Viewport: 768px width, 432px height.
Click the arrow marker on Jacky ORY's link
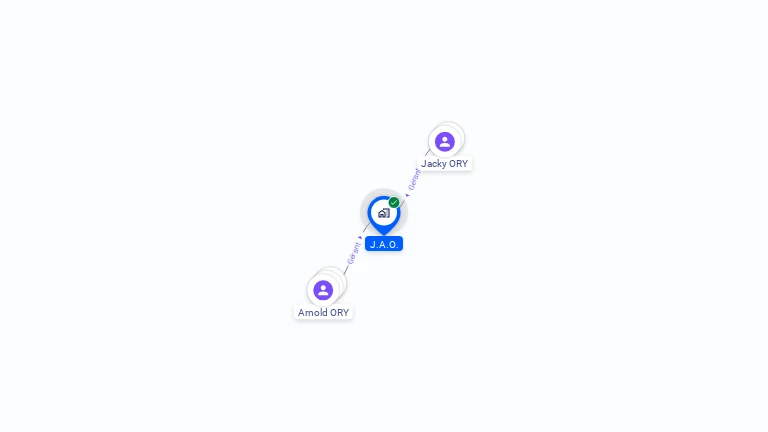pyautogui.click(x=407, y=195)
